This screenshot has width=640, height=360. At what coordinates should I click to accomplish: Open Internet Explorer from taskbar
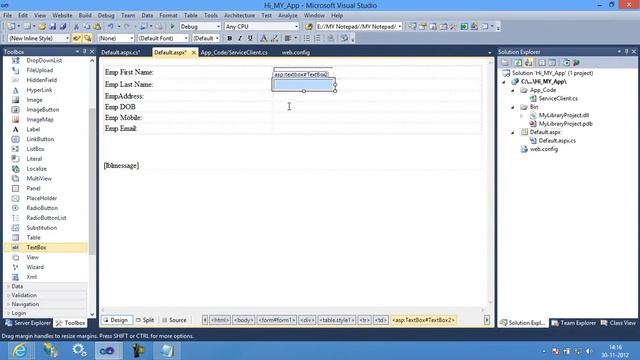tap(19, 351)
